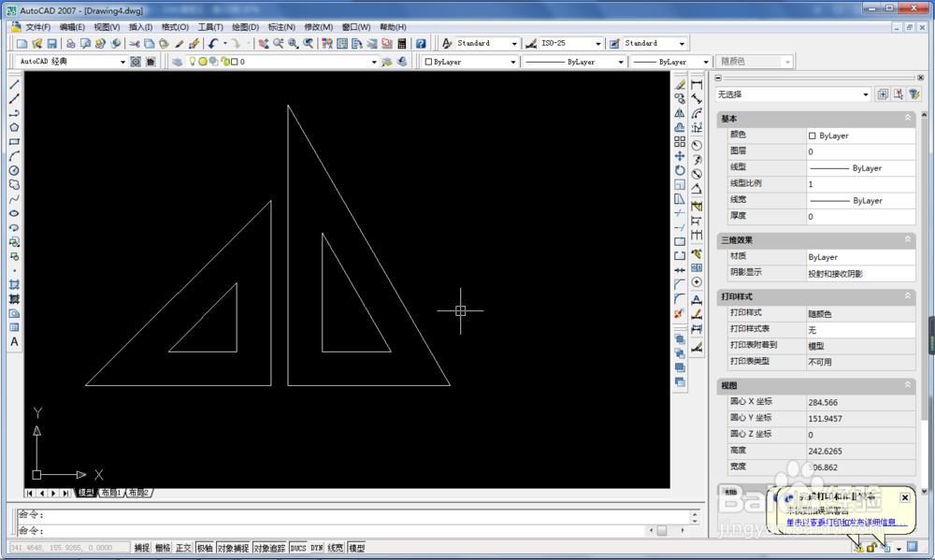Open the 修改(M) menu

tap(319, 27)
